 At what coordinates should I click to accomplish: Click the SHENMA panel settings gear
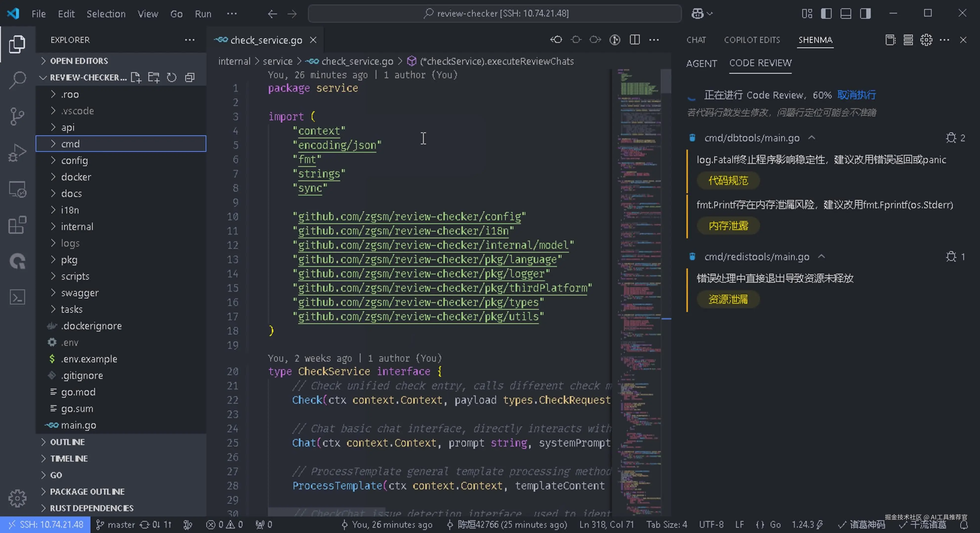click(x=926, y=40)
